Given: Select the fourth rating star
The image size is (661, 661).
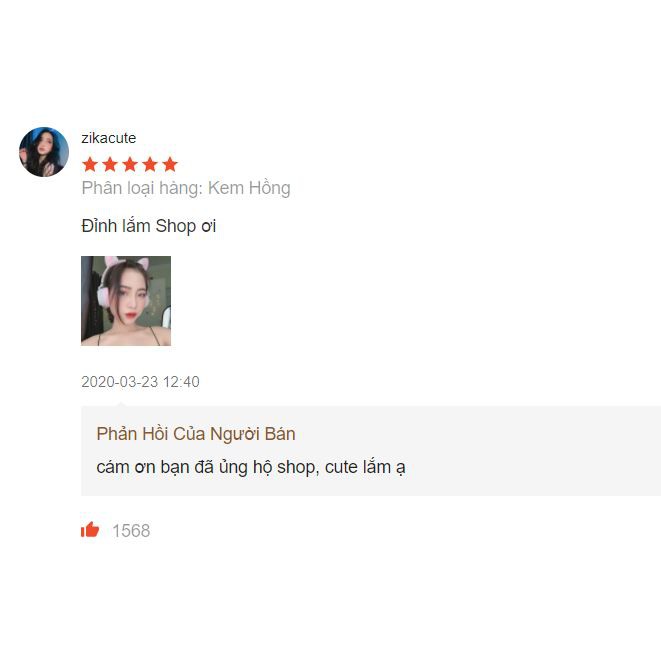Looking at the screenshot, I should pos(150,164).
